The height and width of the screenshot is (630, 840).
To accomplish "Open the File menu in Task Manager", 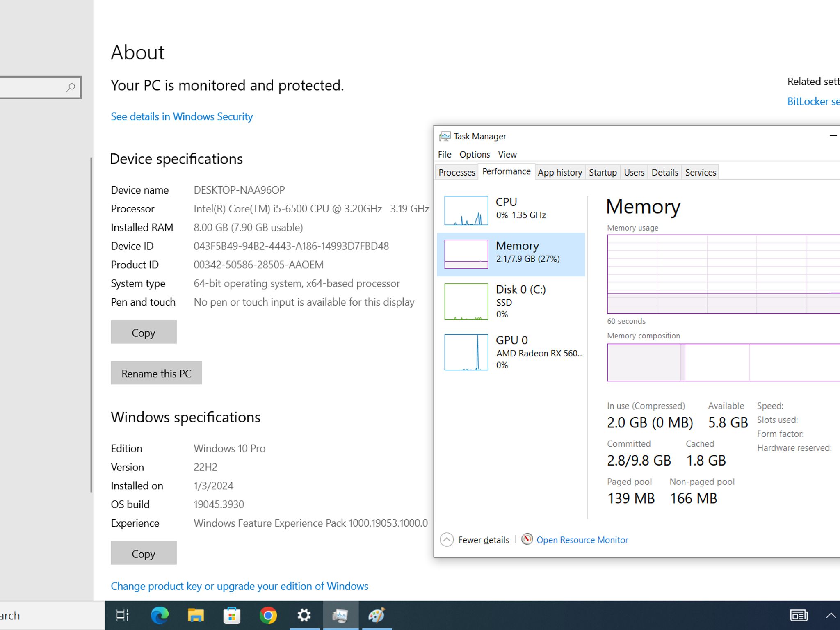I will pyautogui.click(x=445, y=154).
